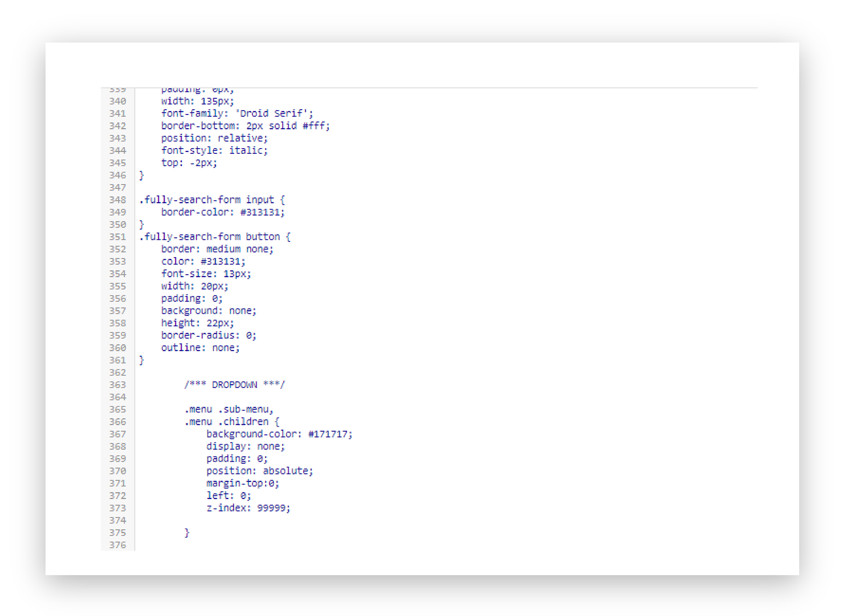Click 'border: medium none;' line
Image resolution: width=842 pixels, height=616 pixels.
217,249
